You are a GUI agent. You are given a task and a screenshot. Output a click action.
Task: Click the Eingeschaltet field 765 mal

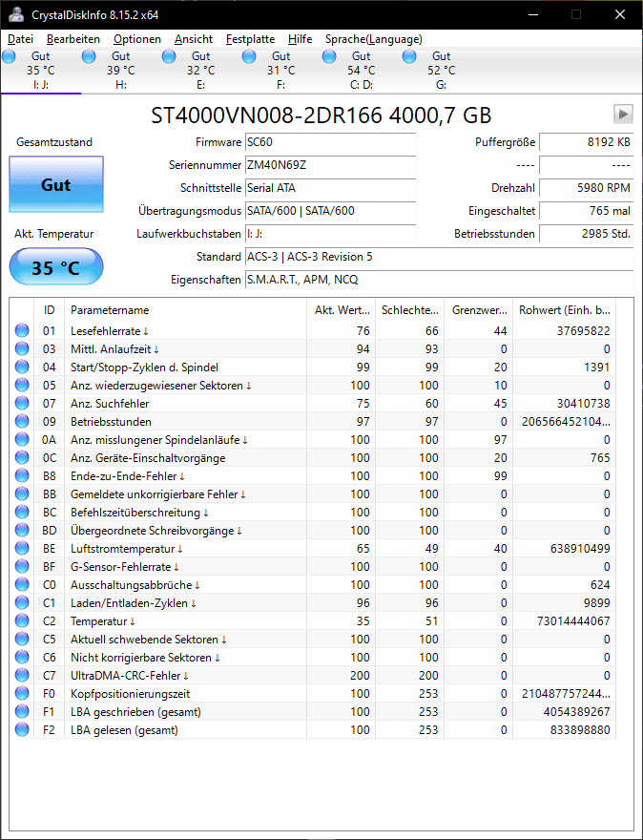[587, 211]
